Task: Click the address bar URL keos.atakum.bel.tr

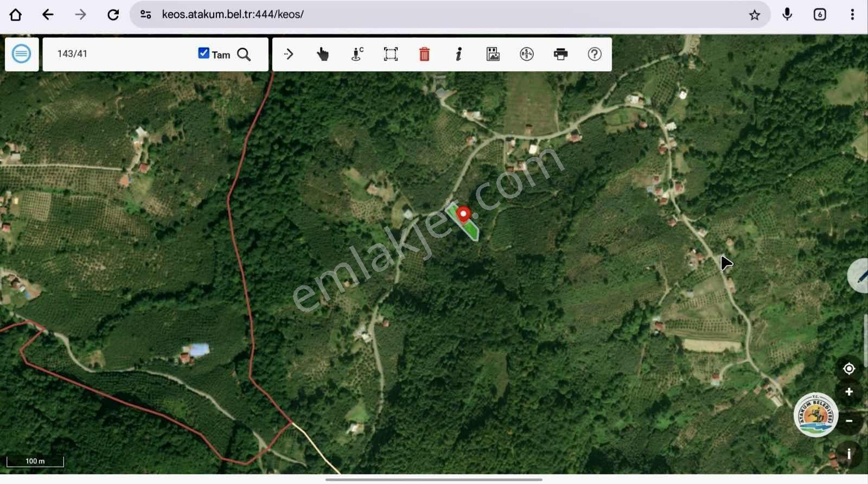Action: click(233, 15)
